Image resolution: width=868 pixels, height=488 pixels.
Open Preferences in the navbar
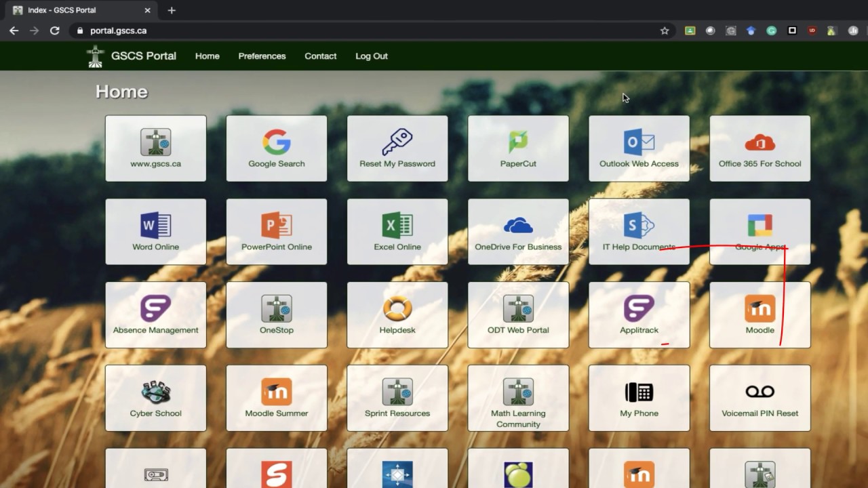[262, 56]
